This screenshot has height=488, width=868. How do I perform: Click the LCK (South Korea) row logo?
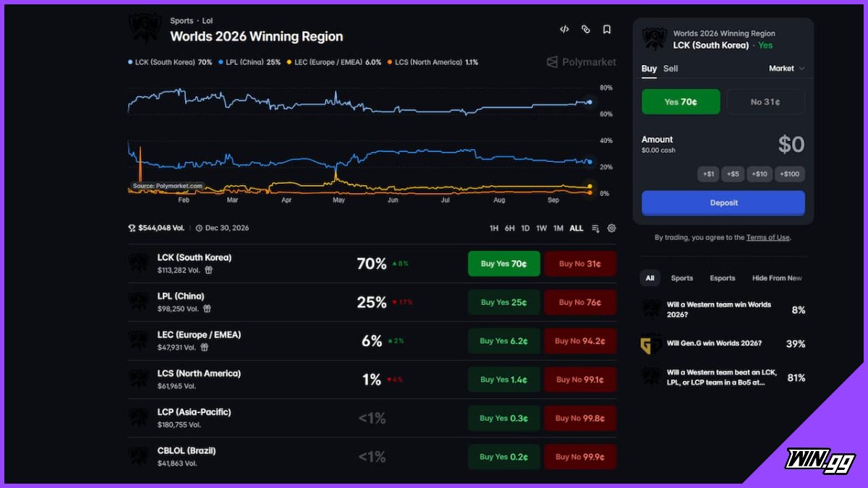click(x=139, y=263)
